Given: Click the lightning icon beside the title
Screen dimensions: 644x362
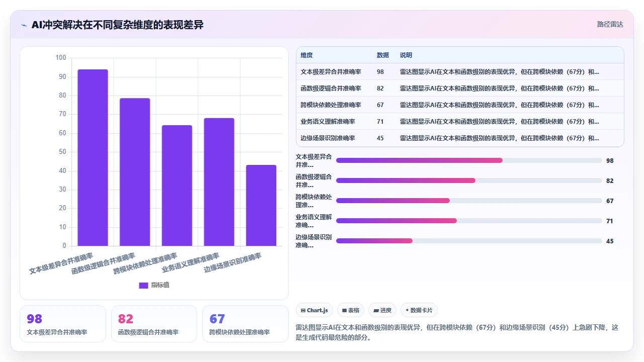Looking at the screenshot, I should coord(24,25).
